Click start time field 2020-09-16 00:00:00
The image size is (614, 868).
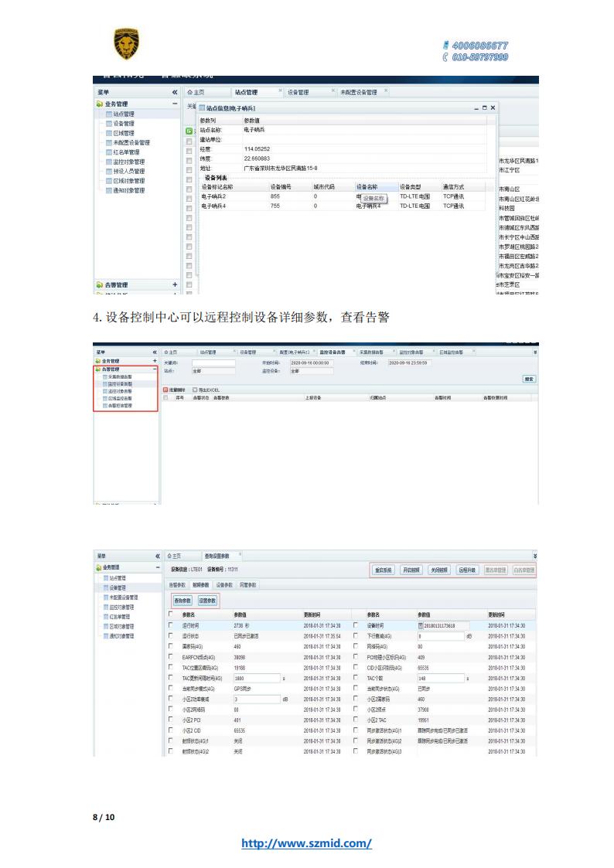coord(312,363)
